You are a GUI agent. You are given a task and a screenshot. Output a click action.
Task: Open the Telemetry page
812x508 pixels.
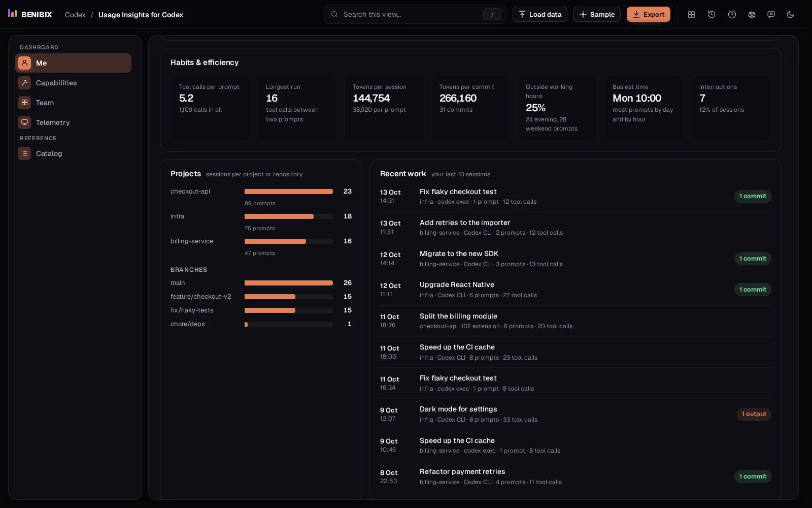tap(73, 122)
